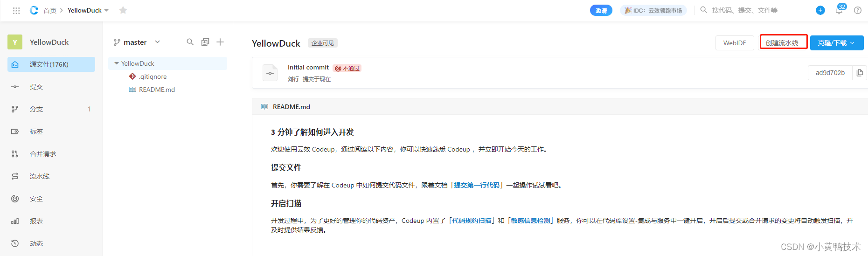Open the Initial commit message link
This screenshot has height=256, width=868.
click(x=308, y=67)
